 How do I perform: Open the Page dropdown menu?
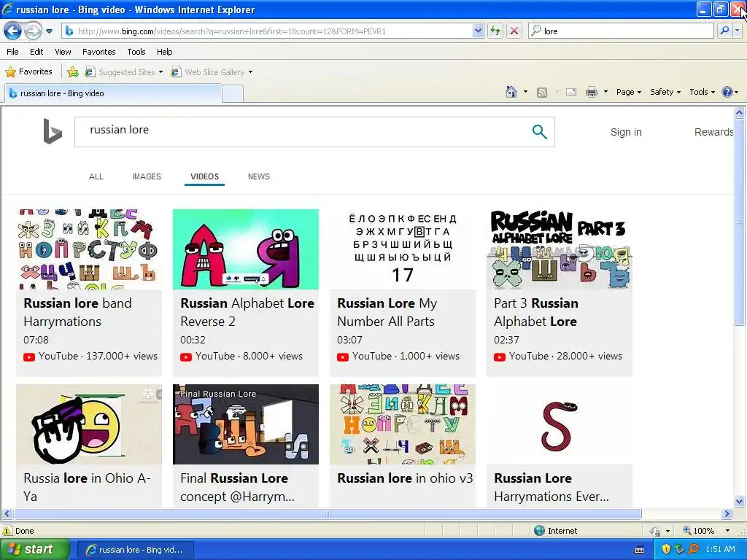point(629,92)
